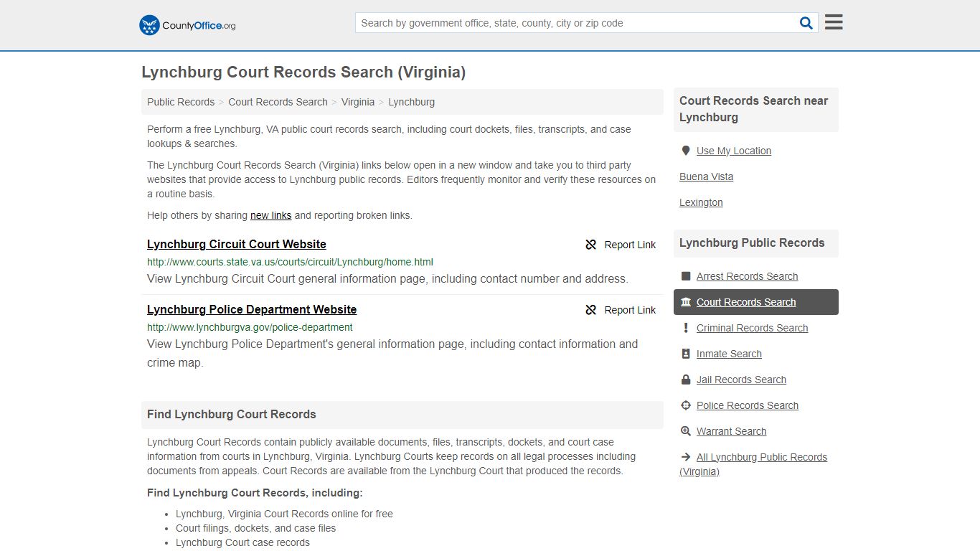Click the Arrest Records Search icon

tap(685, 276)
